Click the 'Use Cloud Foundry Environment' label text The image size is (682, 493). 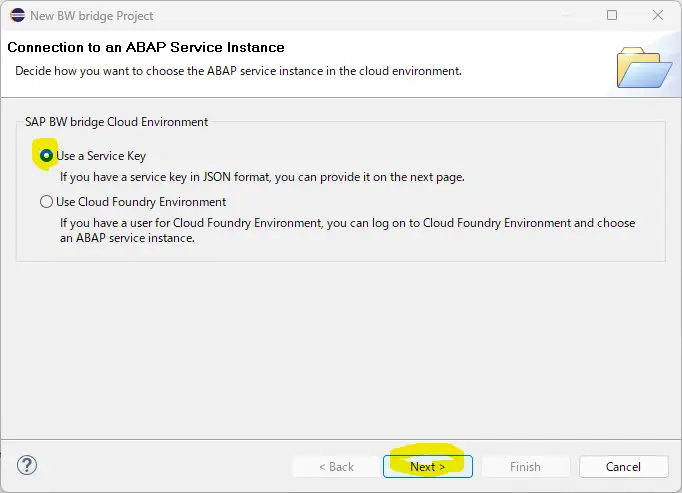[141, 202]
